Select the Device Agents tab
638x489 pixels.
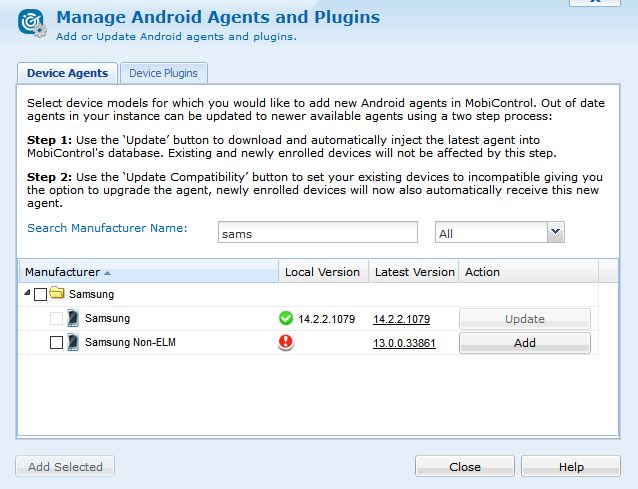click(67, 73)
